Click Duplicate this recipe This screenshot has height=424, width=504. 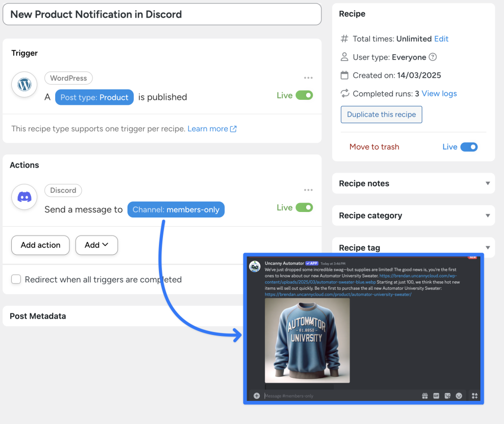(381, 115)
